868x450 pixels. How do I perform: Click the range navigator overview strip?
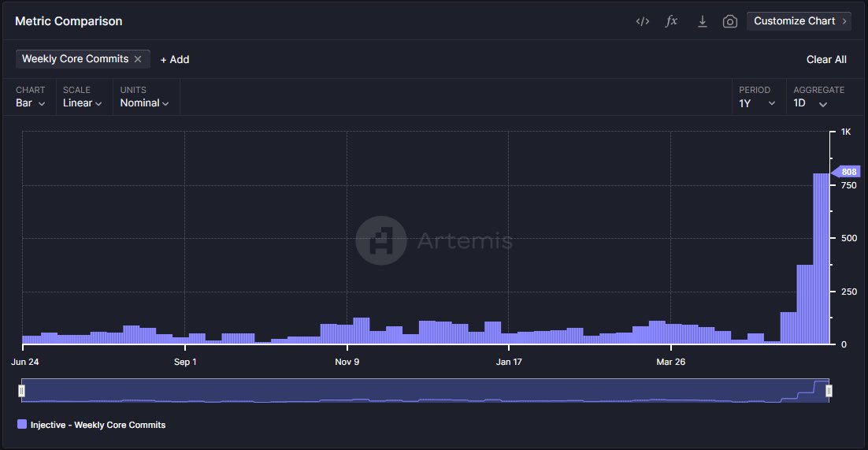point(425,391)
